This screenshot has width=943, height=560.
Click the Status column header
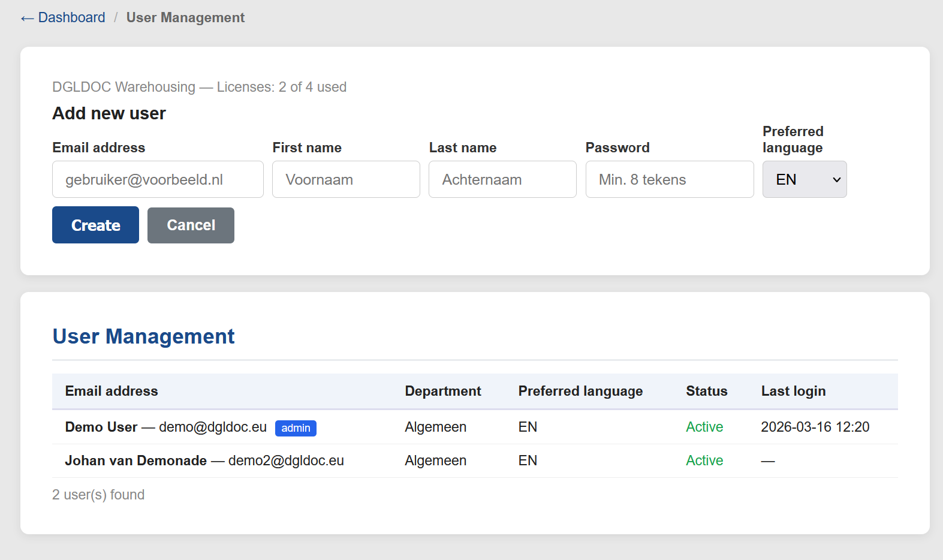coord(706,391)
